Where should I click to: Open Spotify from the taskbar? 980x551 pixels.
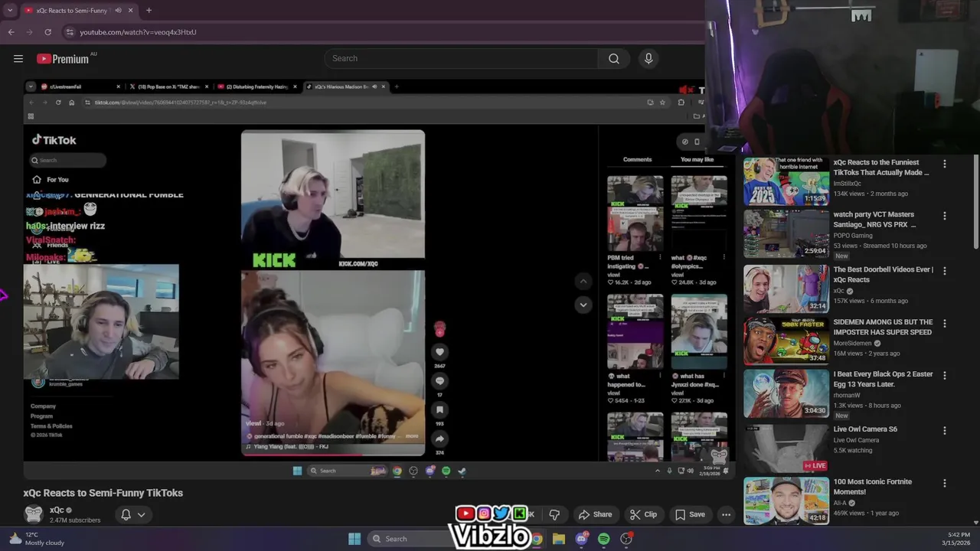(603, 539)
